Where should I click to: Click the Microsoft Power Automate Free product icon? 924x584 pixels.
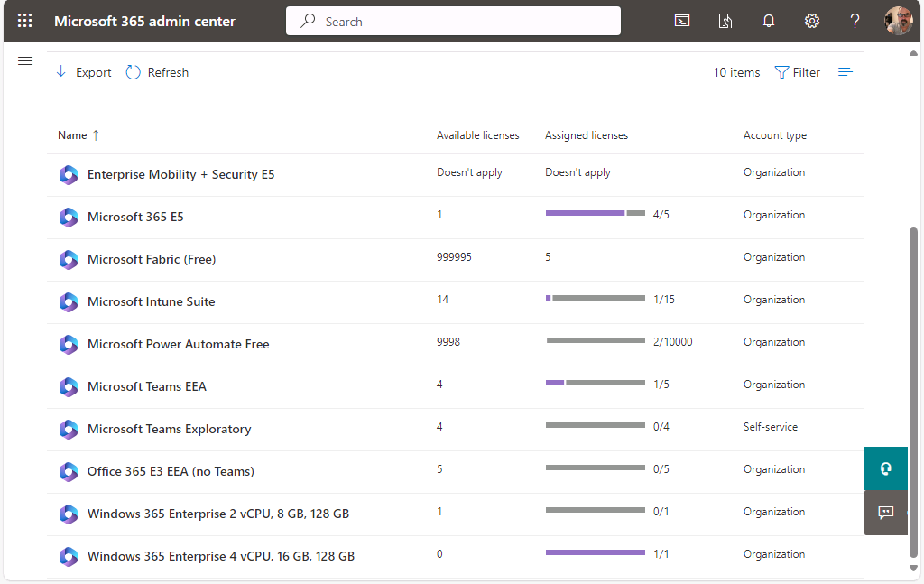coord(69,345)
